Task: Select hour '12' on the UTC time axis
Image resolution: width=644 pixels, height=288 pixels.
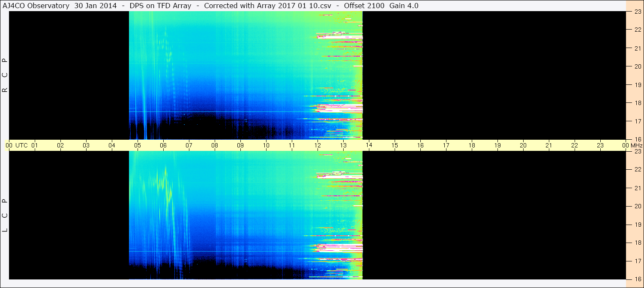Action: tap(318, 145)
